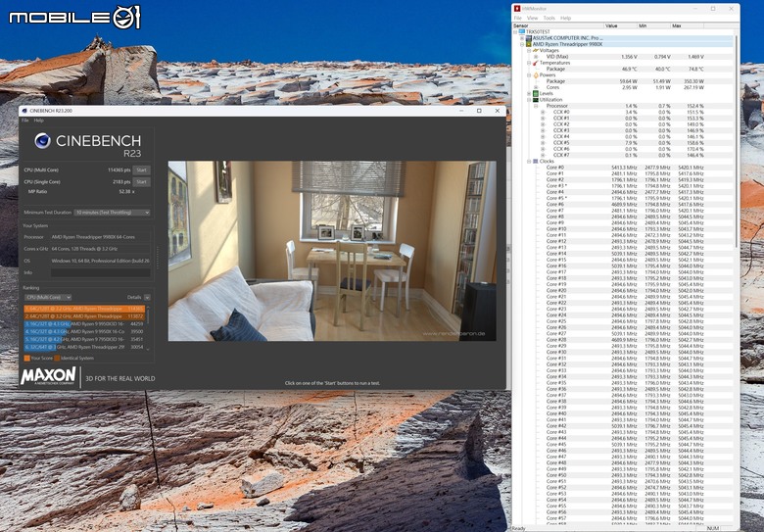Click the TRX50TEST computer icon

click(x=522, y=31)
